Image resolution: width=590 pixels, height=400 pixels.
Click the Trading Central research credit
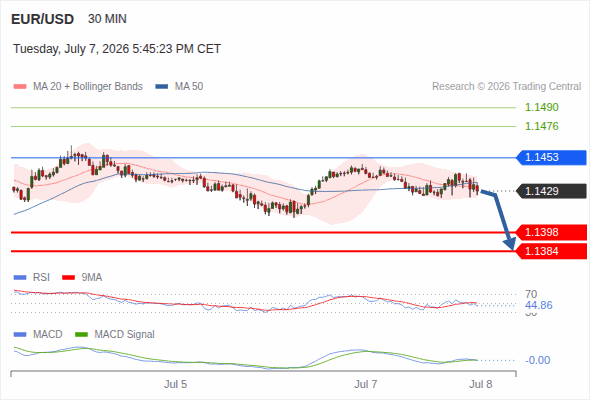(506, 87)
